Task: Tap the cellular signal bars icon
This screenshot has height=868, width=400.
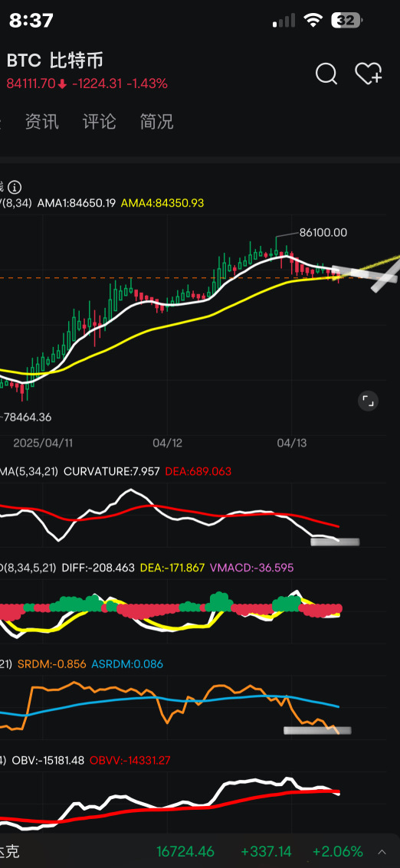Action: pyautogui.click(x=284, y=21)
